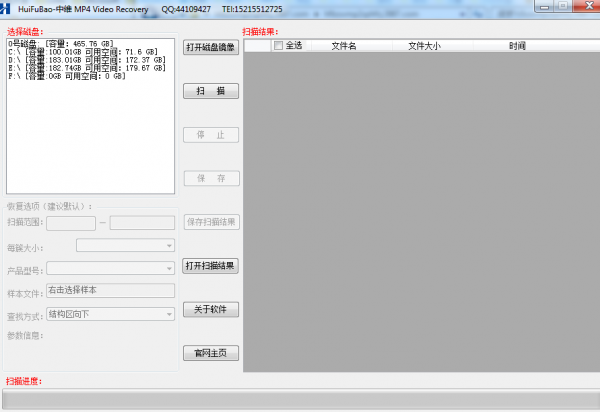Click the HuiFuBao app logo icon

(5, 8)
